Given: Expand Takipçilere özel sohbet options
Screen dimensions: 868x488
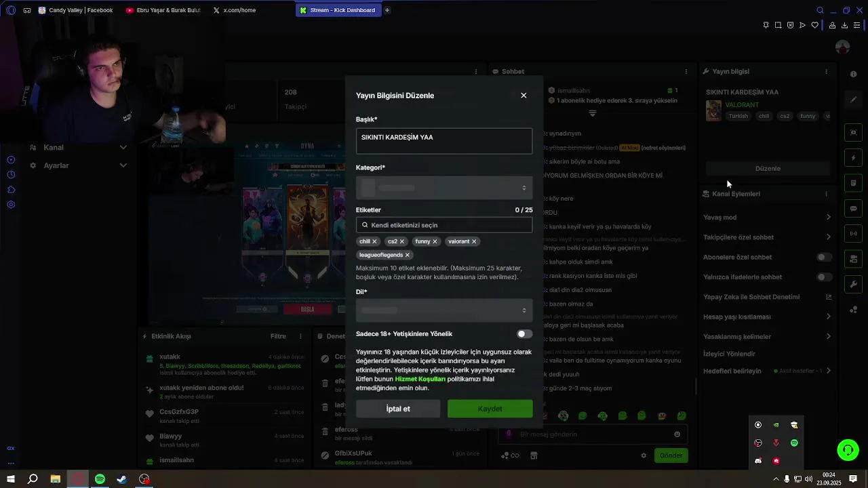Looking at the screenshot, I should (x=828, y=237).
